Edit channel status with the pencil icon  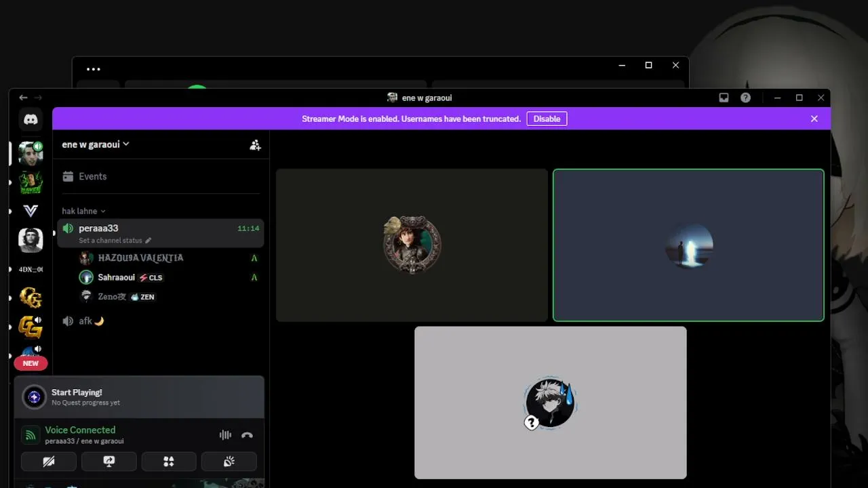[x=149, y=241]
